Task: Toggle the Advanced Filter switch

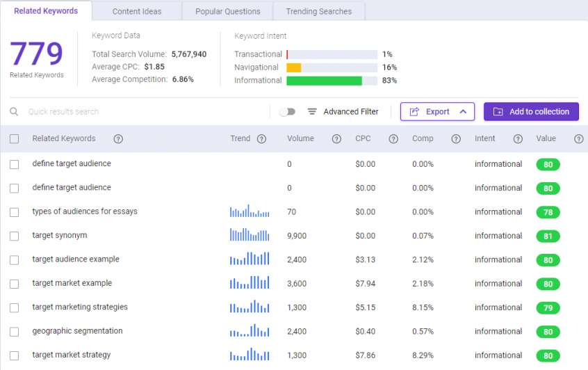Action: [288, 111]
